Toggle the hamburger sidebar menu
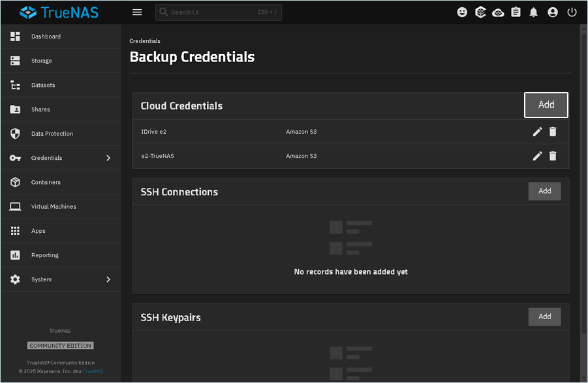The height and width of the screenshot is (383, 588). click(137, 12)
